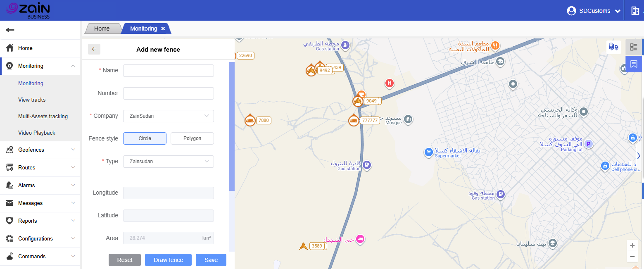This screenshot has width=644, height=269.
Task: Collapse the sidebar with the left arrow
Action: (x=10, y=30)
